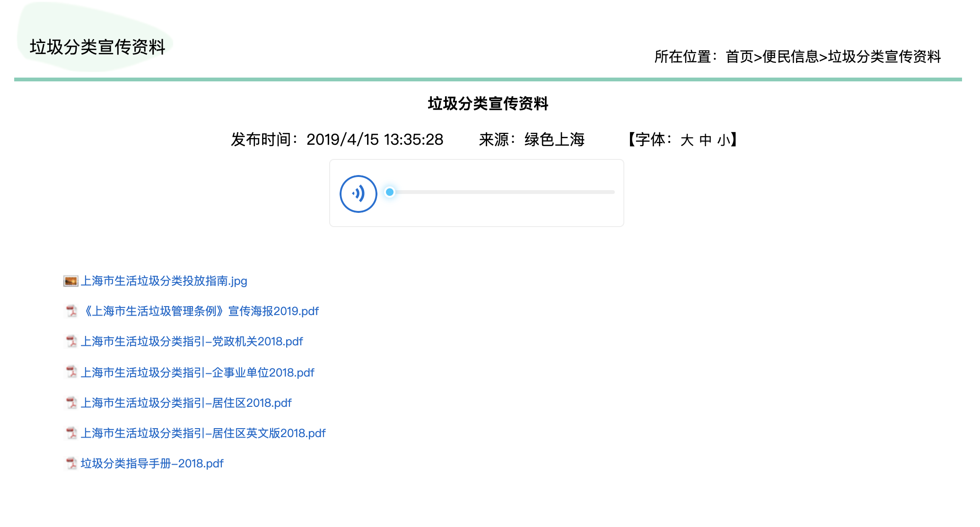
Task: Click the audio progress slider handle
Action: pos(390,192)
